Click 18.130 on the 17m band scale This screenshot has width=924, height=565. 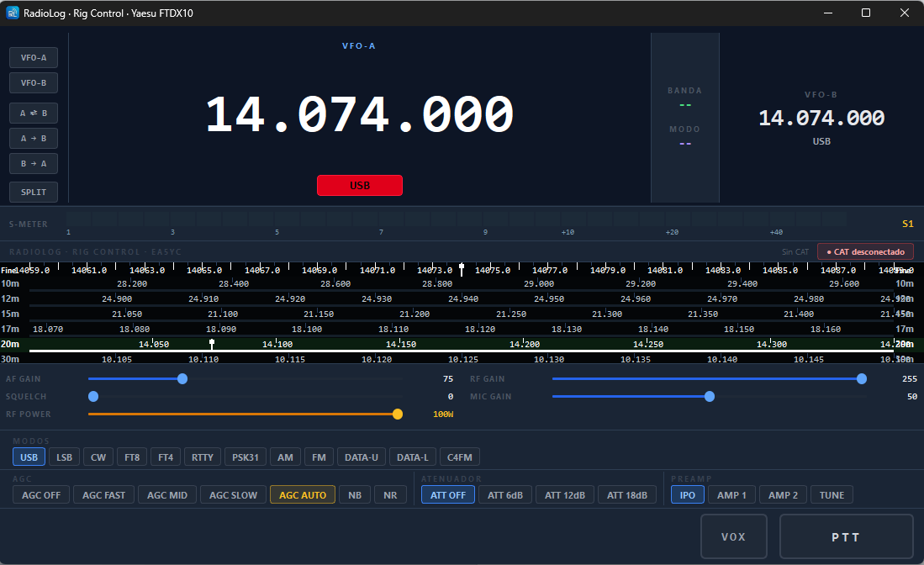tap(567, 330)
